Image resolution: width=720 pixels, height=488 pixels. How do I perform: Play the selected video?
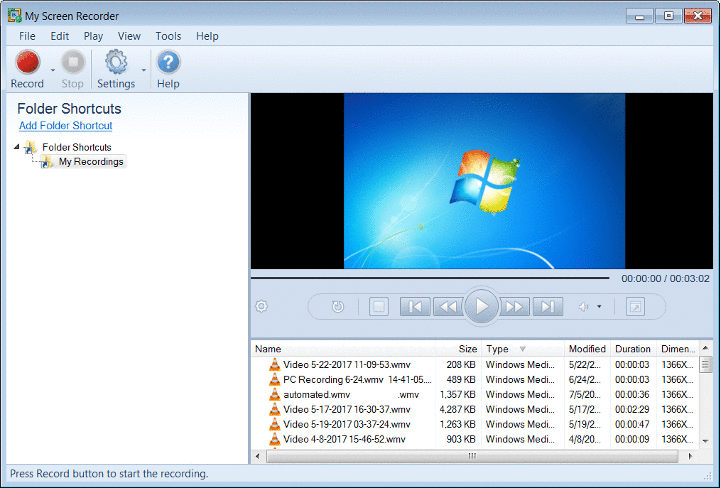[481, 306]
